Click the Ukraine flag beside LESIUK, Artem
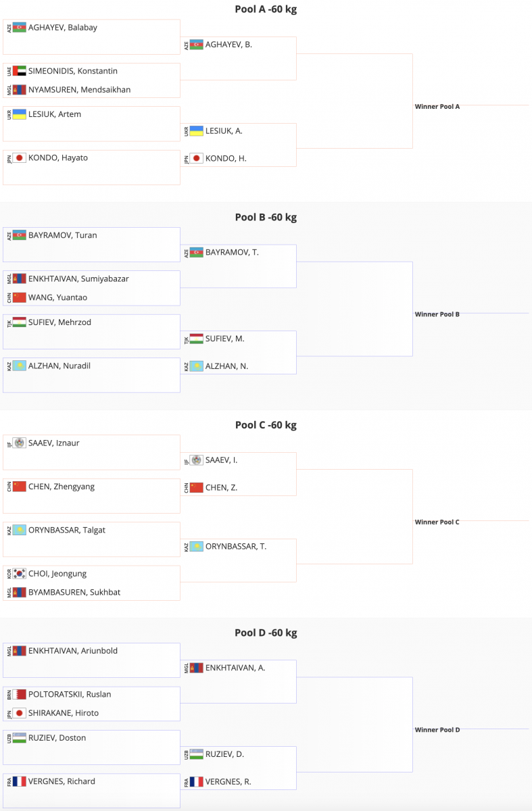 pyautogui.click(x=19, y=114)
